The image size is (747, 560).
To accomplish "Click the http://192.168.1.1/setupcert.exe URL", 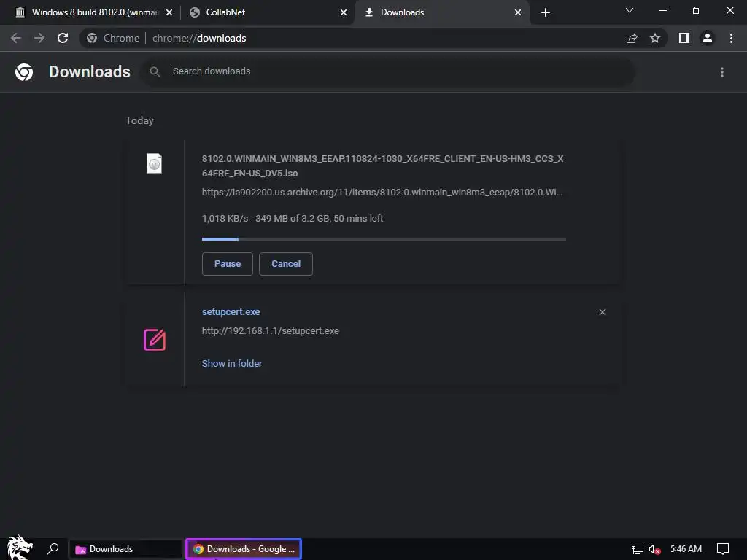I will [x=271, y=331].
